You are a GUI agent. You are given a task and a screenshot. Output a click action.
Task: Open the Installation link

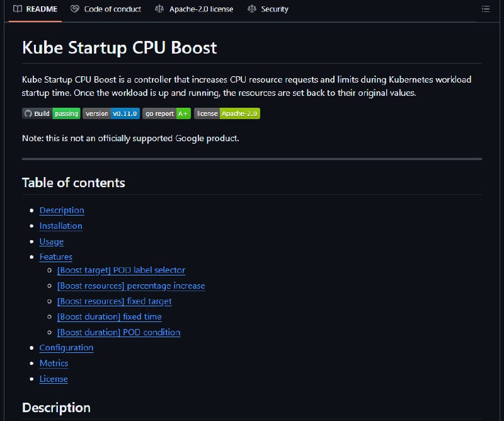click(x=60, y=226)
